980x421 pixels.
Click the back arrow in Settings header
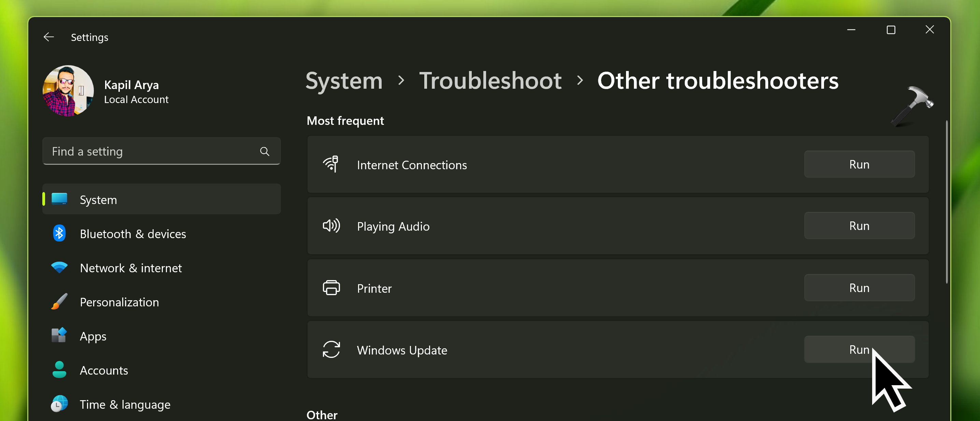pos(49,37)
